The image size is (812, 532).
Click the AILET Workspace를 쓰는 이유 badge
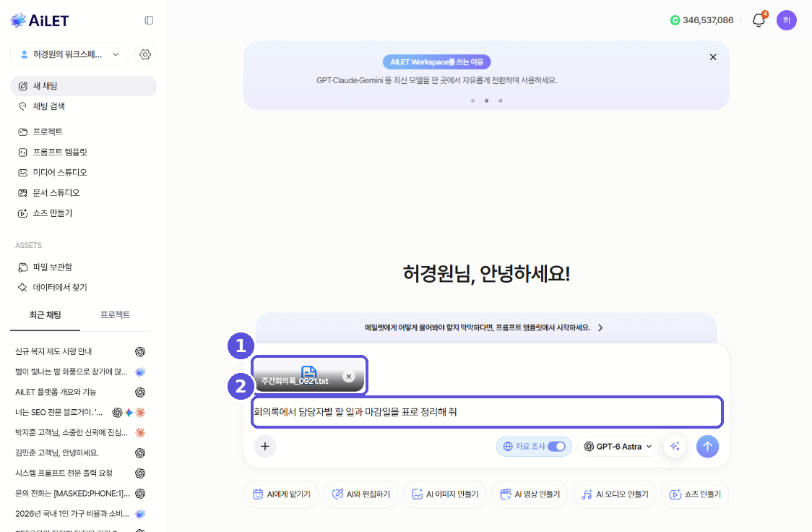point(436,62)
